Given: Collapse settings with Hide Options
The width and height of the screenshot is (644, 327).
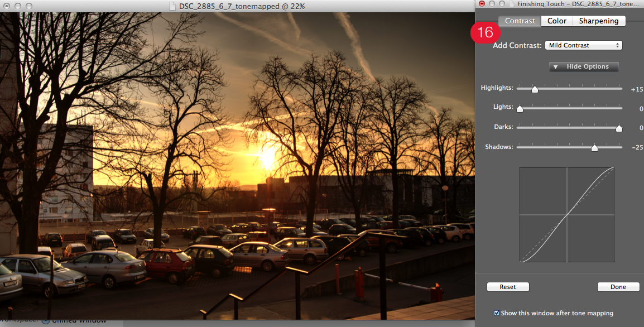Looking at the screenshot, I should point(584,66).
